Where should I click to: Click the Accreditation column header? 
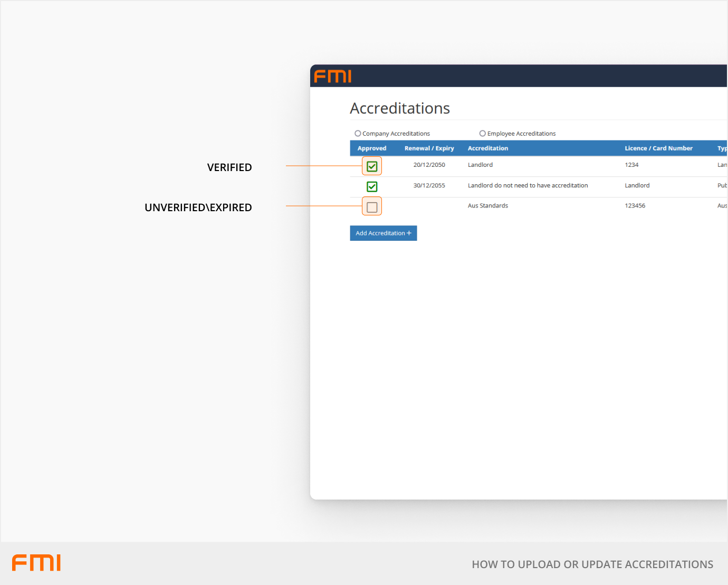pos(488,148)
